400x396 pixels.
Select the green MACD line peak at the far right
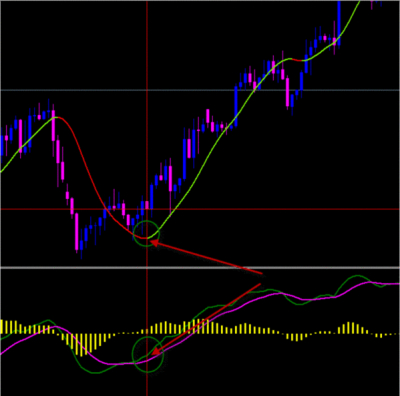tap(357, 276)
